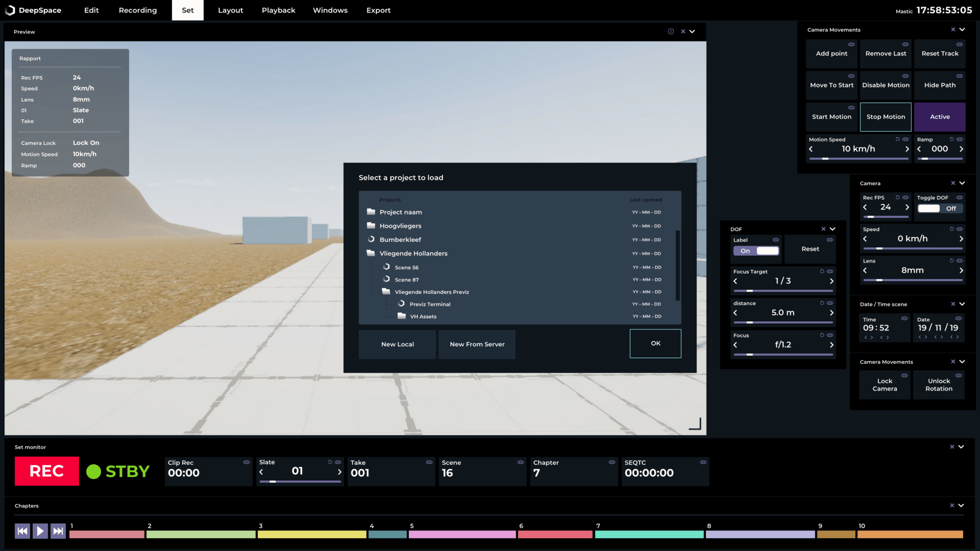Open Preview panel options circle icon
The width and height of the screenshot is (980, 551).
tap(671, 31)
